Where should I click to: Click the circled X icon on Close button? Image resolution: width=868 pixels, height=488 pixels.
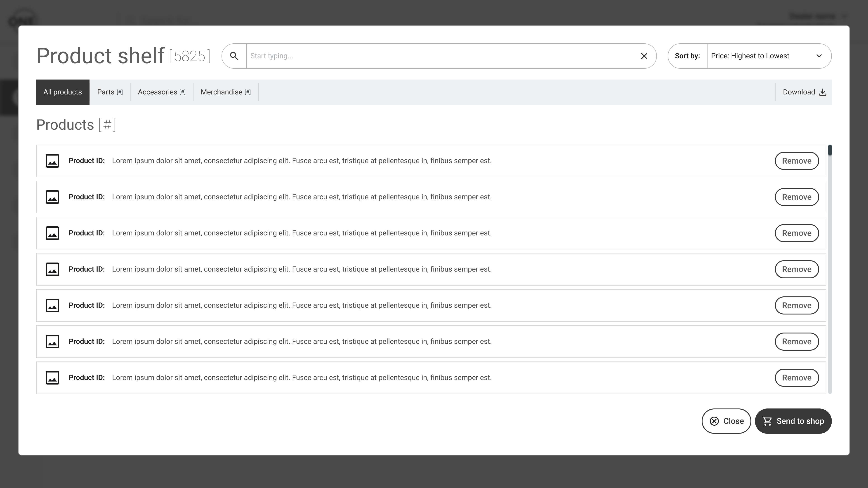point(714,421)
